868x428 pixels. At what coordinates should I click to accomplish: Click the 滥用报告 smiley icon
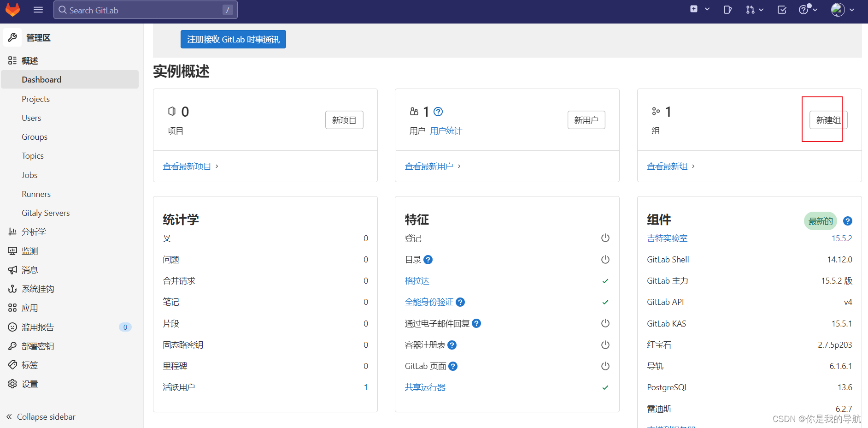[x=12, y=327]
